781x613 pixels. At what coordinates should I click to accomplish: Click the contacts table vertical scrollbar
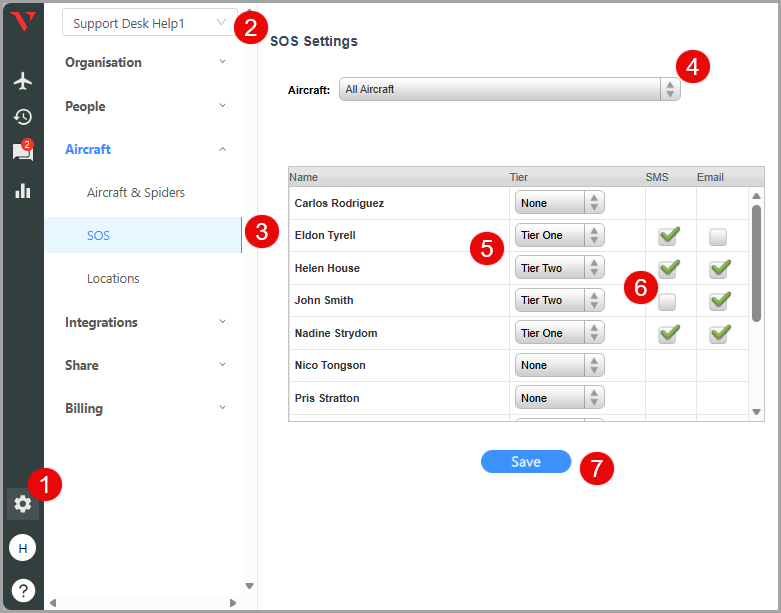756,264
